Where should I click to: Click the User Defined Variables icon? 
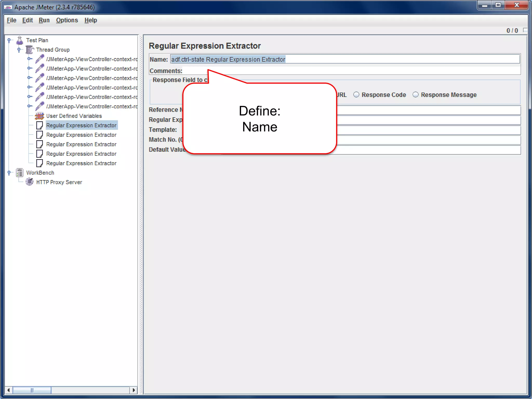(39, 116)
